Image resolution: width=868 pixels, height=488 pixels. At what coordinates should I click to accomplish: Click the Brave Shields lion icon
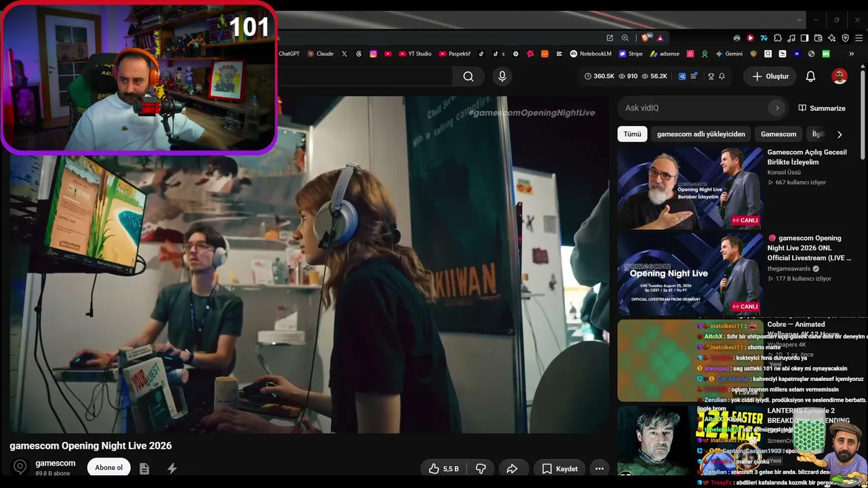pyautogui.click(x=646, y=38)
